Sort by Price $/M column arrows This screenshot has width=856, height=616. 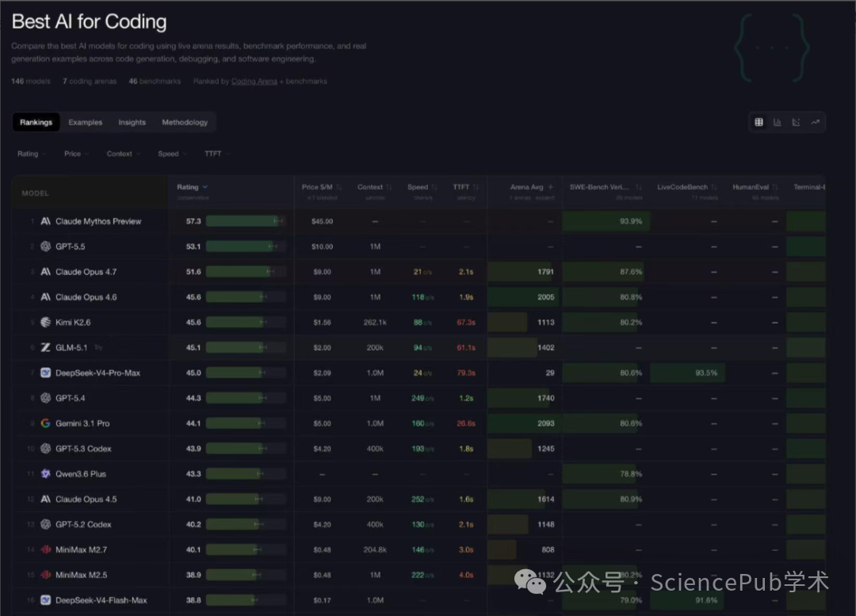click(339, 187)
